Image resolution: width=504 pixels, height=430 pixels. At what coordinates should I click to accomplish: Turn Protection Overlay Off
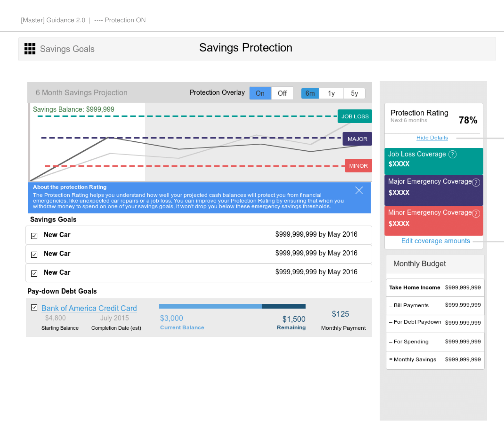pos(282,93)
